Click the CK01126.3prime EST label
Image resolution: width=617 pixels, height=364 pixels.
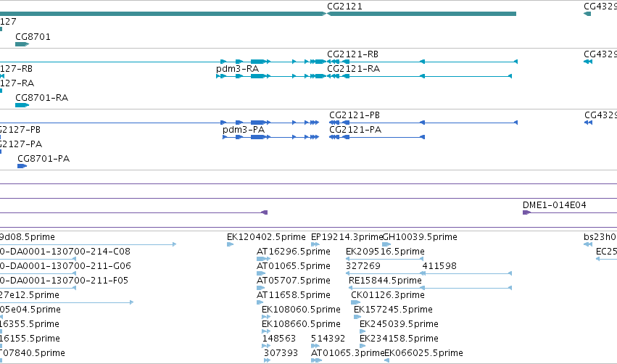(x=388, y=295)
